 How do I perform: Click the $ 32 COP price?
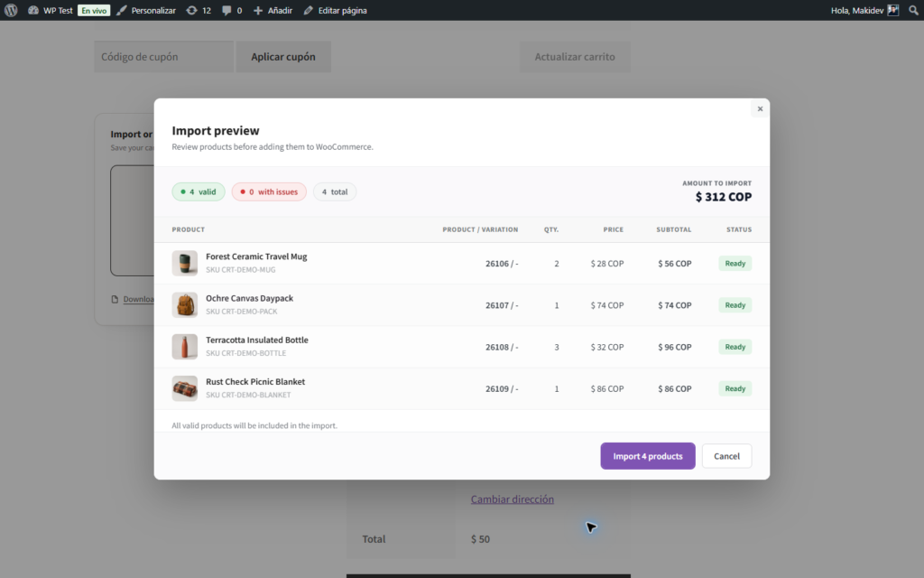[x=607, y=348]
